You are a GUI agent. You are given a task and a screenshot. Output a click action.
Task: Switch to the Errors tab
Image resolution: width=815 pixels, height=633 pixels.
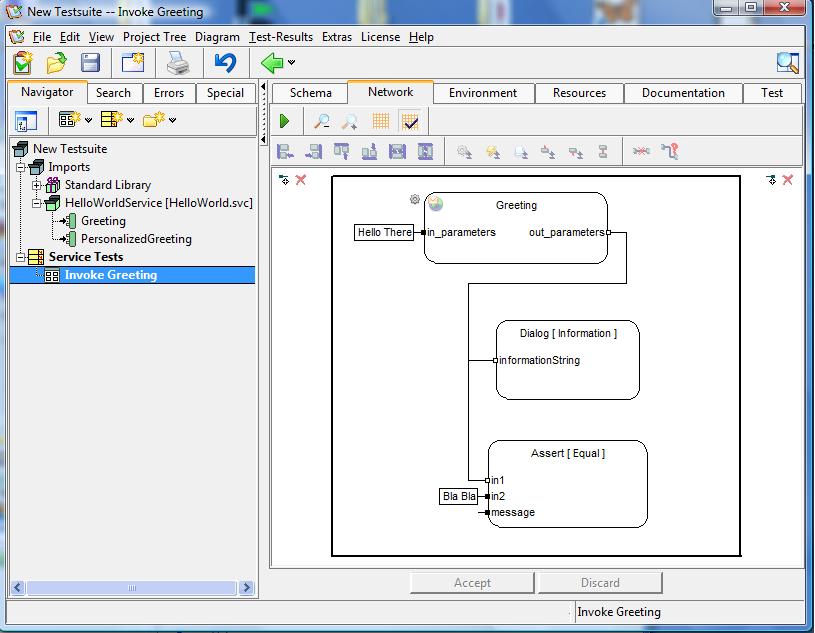[x=169, y=93]
